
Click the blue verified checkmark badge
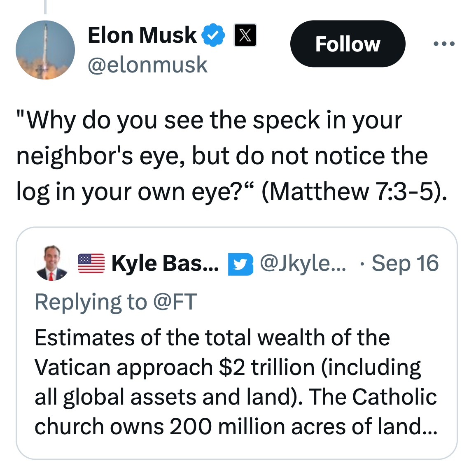coord(213,35)
